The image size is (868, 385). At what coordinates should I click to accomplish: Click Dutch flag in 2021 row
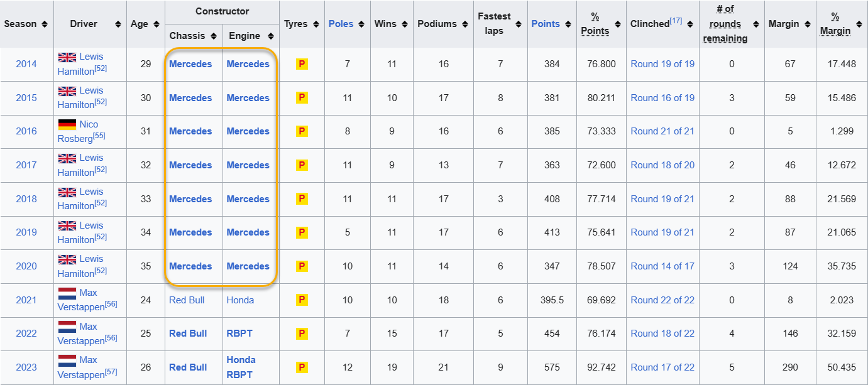pos(67,293)
